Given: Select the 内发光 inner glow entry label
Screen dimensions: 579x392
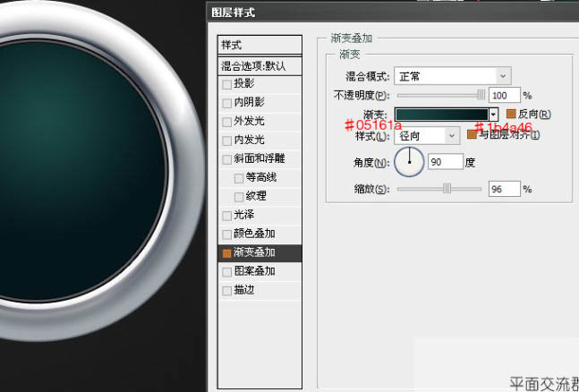Looking at the screenshot, I should click(250, 140).
